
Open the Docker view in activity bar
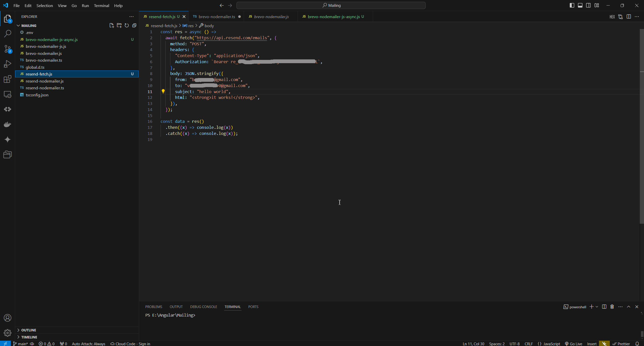point(8,124)
